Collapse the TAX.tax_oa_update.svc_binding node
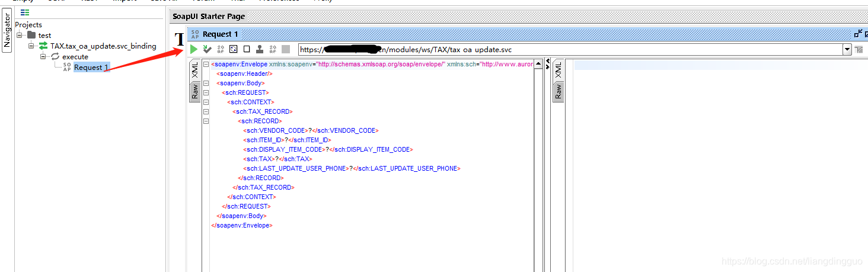 point(31,46)
